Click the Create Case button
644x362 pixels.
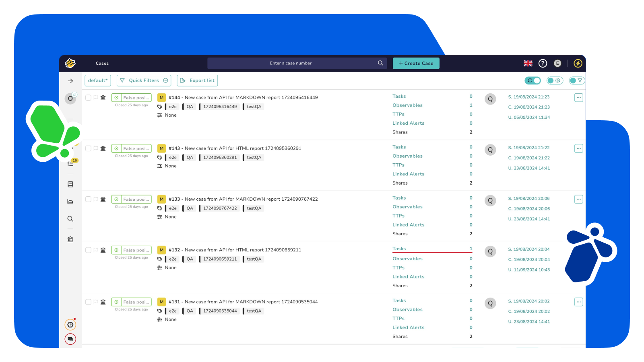pos(416,63)
